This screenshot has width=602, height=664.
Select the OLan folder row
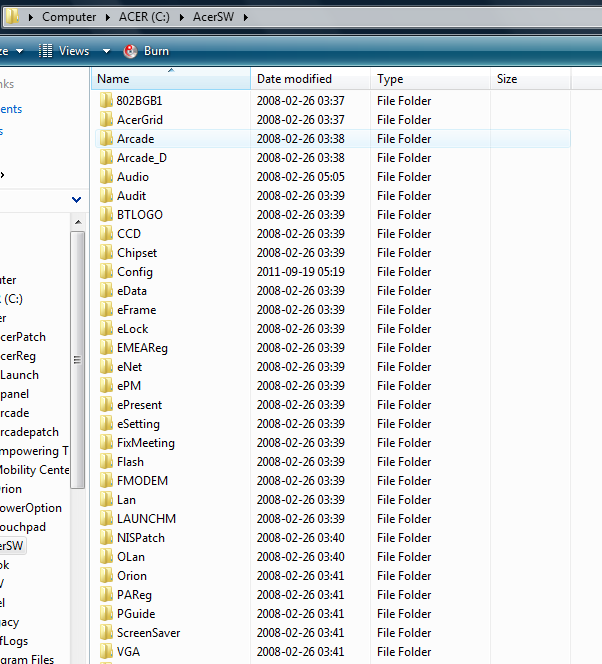pos(333,557)
